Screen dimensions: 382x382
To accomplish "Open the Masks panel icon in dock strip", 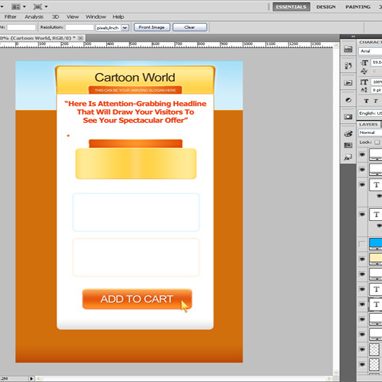I will click(348, 117).
